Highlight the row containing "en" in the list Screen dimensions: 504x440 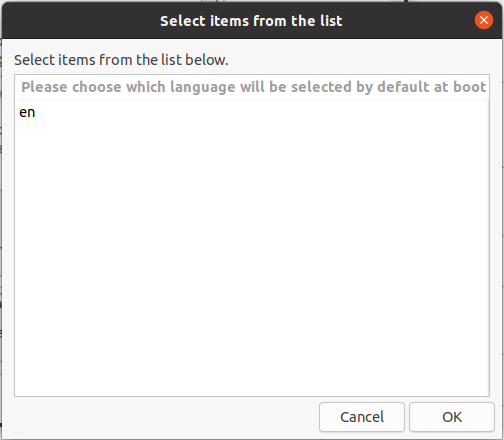click(x=252, y=112)
